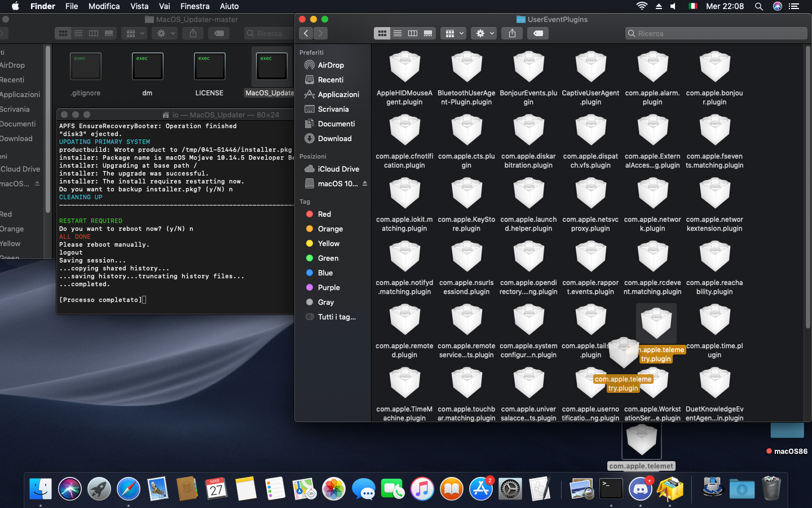812x508 pixels.
Task: Open Safari from the Dock
Action: [x=129, y=489]
